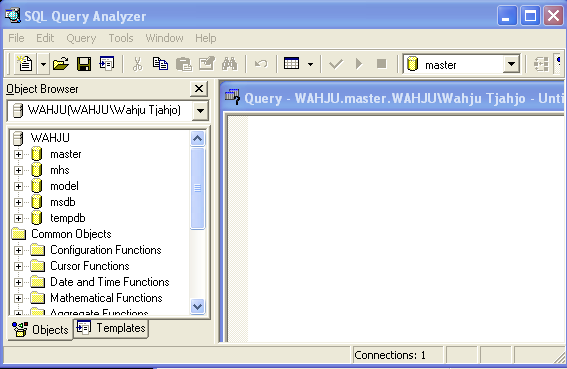The height and width of the screenshot is (369, 567).
Task: Expand the mhs database node
Action: click(x=18, y=170)
